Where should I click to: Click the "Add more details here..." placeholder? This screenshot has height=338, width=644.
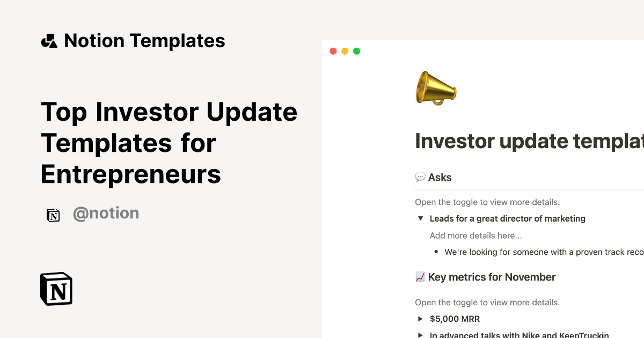click(x=475, y=235)
